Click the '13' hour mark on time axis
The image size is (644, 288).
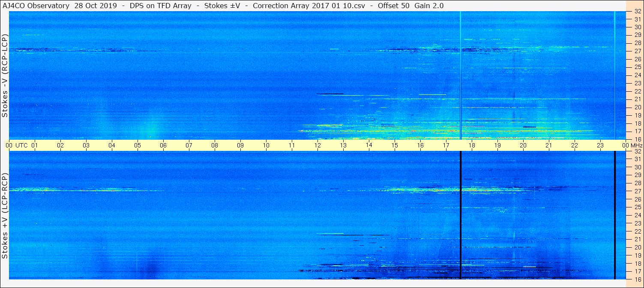(x=343, y=145)
